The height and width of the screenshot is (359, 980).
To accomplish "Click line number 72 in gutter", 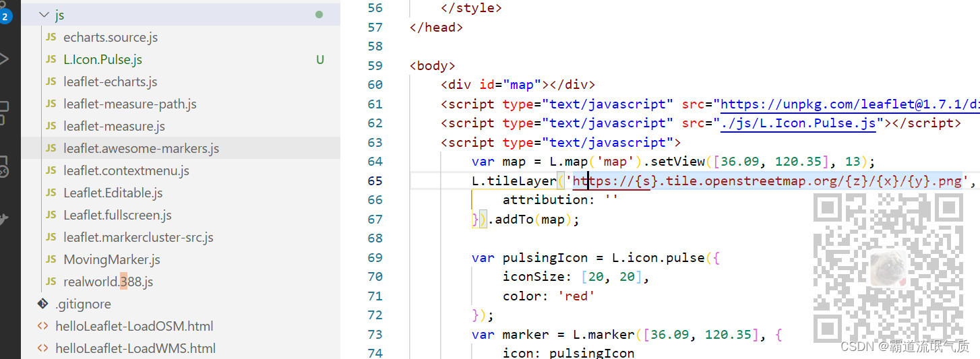I will [x=375, y=315].
